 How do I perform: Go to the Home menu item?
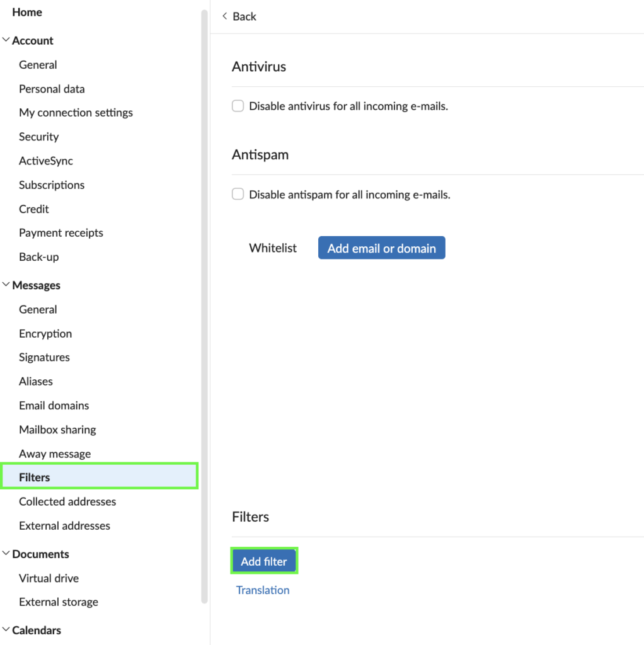[27, 12]
